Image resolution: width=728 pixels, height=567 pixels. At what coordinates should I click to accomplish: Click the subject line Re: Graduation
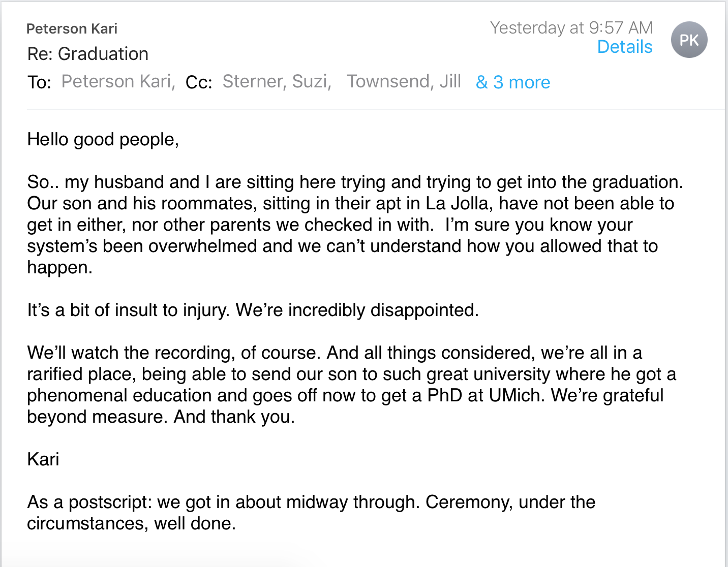(x=88, y=54)
